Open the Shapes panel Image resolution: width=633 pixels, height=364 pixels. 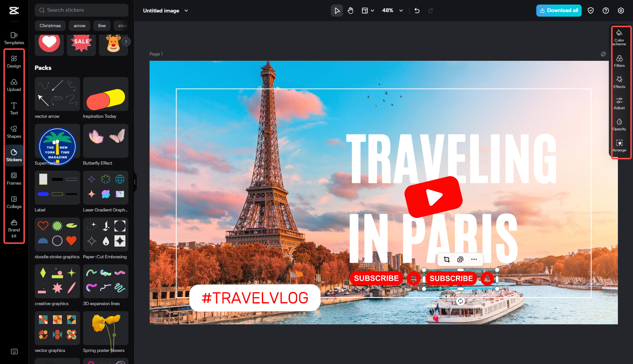coord(14,132)
